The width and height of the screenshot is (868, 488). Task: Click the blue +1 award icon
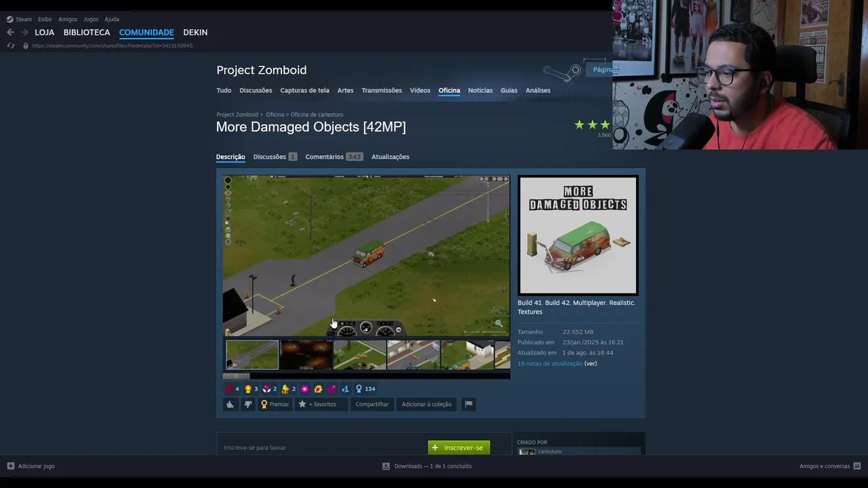345,389
